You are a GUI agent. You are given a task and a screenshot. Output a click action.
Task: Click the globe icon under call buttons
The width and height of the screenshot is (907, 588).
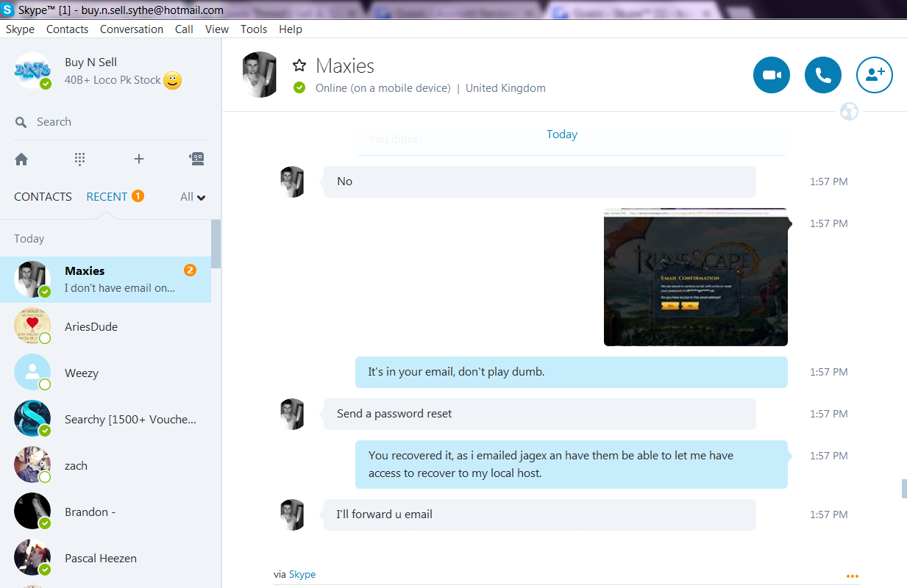(x=849, y=112)
